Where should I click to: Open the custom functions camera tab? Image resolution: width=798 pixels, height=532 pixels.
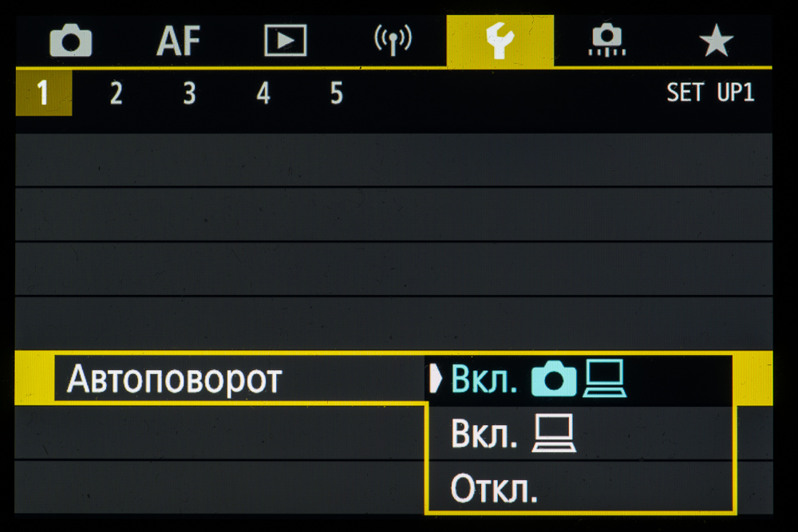point(608,41)
